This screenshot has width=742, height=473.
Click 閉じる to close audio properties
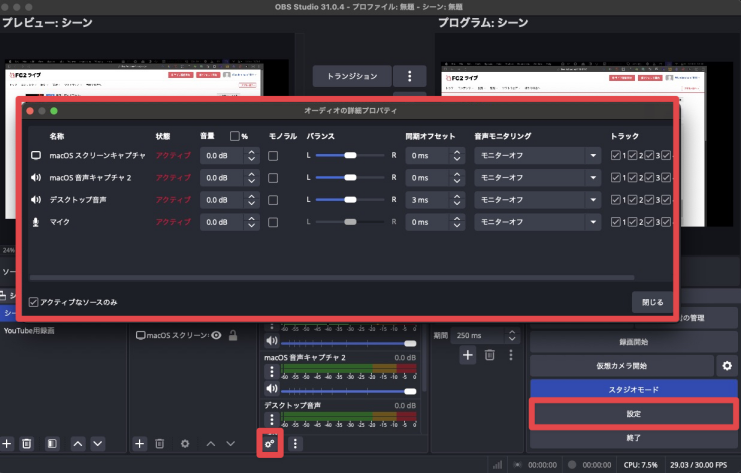click(652, 301)
